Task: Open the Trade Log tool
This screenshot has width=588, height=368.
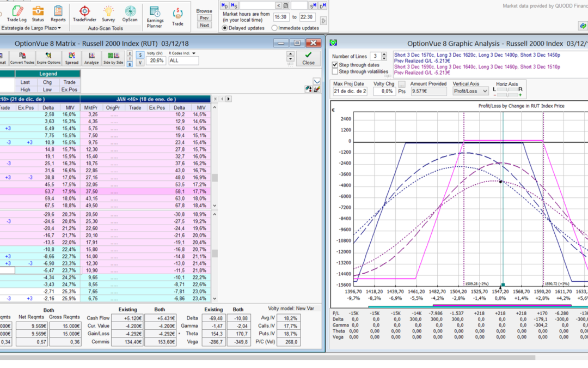Action: coord(16,14)
